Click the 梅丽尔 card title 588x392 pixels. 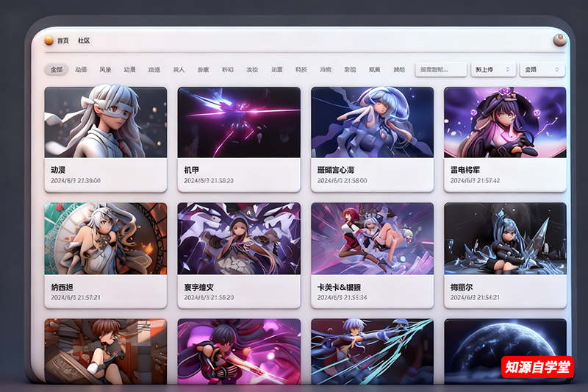tap(462, 287)
